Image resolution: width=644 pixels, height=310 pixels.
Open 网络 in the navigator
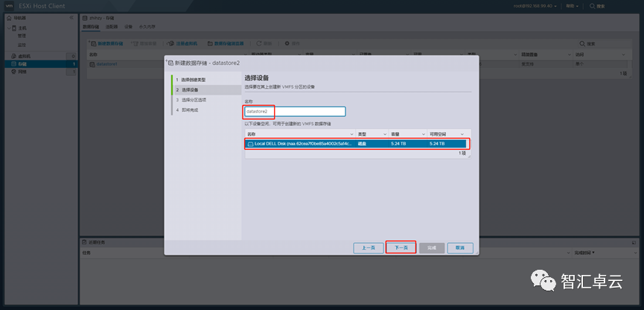(22, 72)
